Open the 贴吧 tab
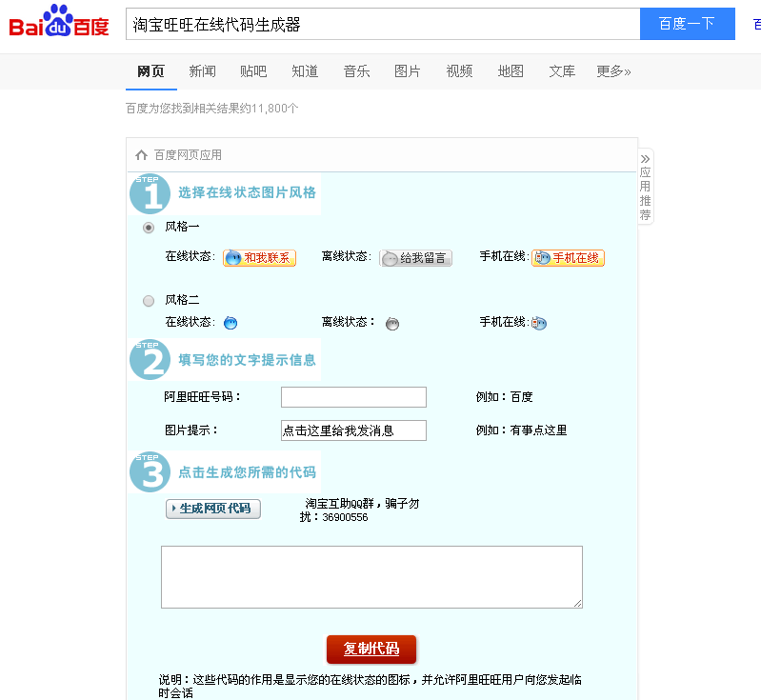The width and height of the screenshot is (761, 700). 253,71
